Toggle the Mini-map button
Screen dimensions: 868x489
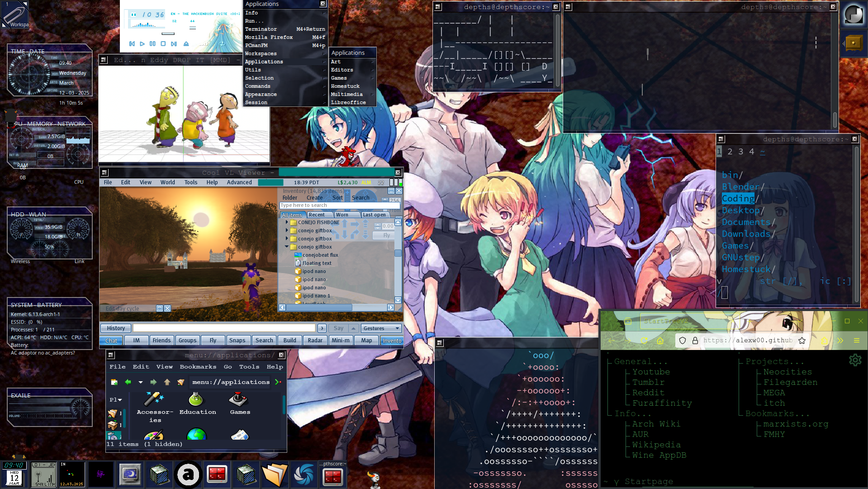point(341,340)
